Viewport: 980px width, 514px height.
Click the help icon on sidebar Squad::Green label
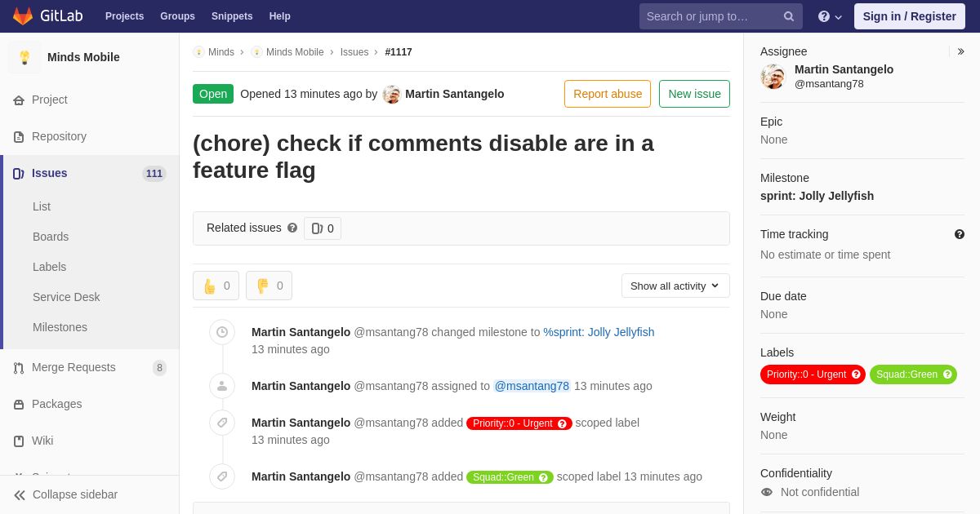(x=947, y=374)
